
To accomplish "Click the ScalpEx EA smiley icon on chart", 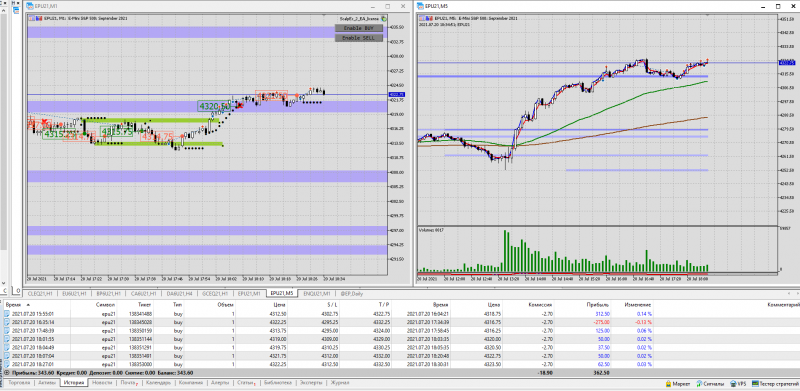I will coord(384,18).
